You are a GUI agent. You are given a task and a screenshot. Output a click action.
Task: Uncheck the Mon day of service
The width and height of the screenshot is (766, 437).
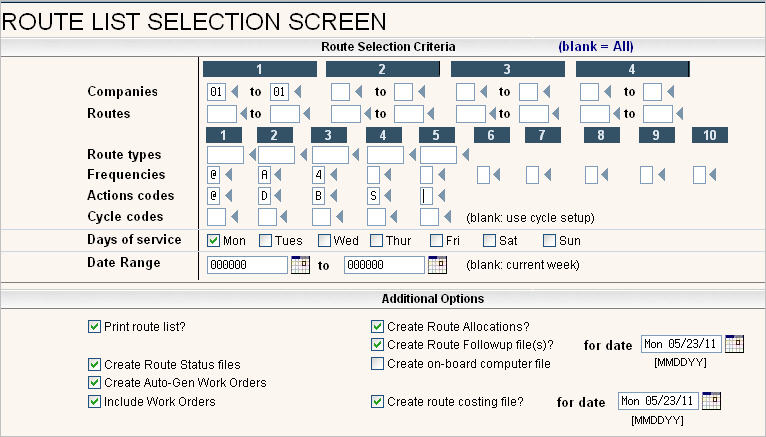point(213,240)
